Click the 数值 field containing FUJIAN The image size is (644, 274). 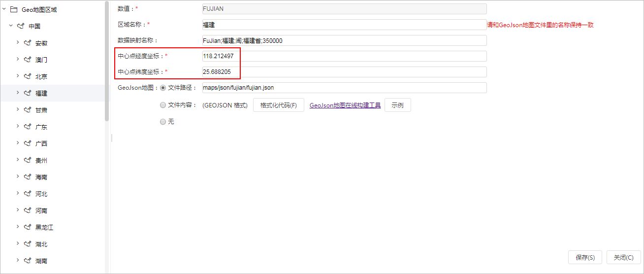pos(344,9)
